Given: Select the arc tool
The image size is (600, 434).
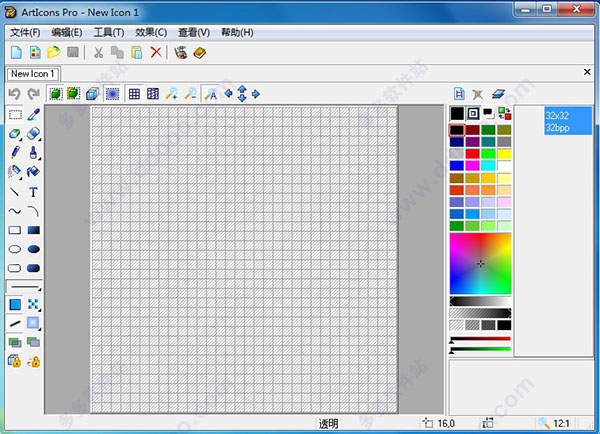Looking at the screenshot, I should 33,211.
